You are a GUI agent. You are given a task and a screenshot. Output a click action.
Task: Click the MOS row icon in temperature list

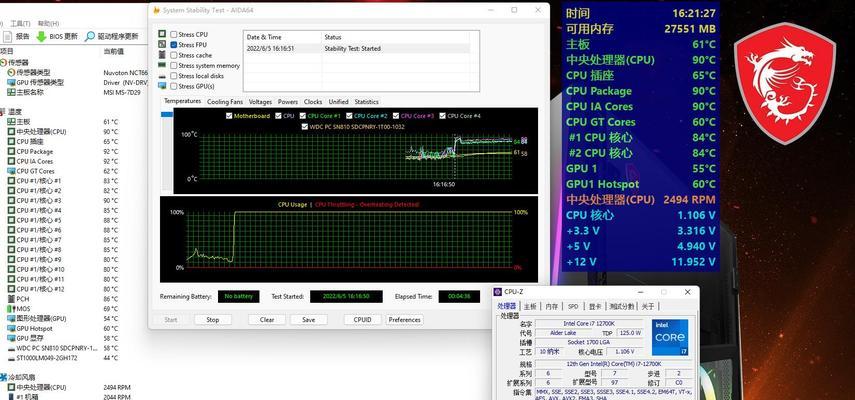[x=11, y=308]
